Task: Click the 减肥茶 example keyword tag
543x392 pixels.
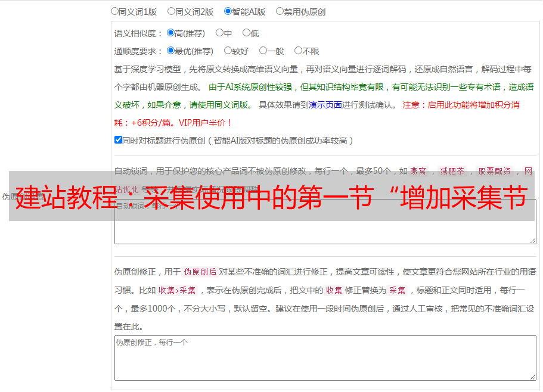Action: [x=452, y=171]
